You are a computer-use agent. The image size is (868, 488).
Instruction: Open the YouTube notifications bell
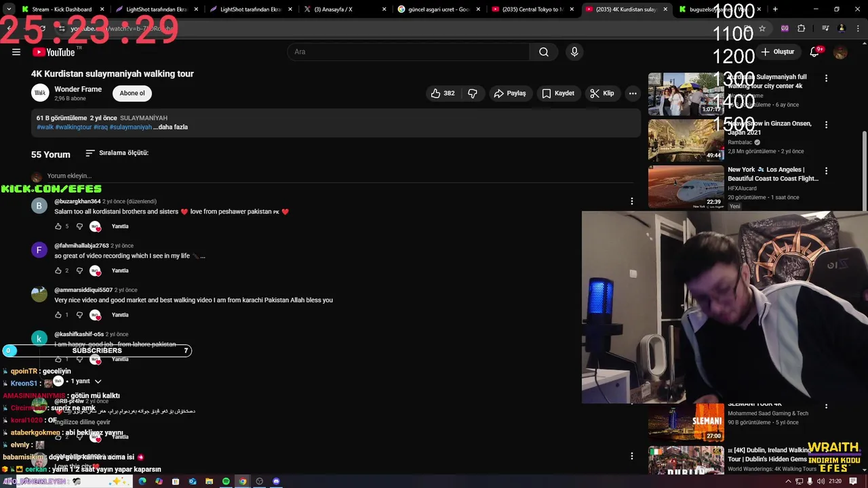815,52
